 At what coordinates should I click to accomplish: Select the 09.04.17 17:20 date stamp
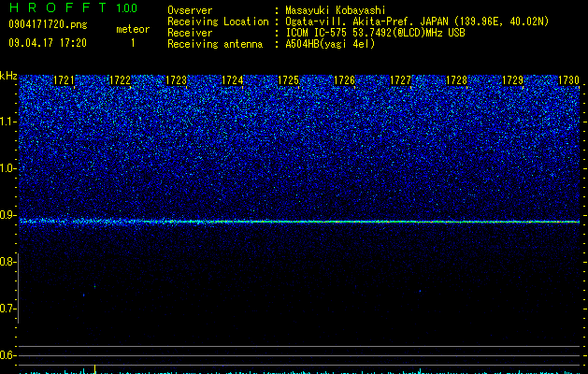point(48,43)
